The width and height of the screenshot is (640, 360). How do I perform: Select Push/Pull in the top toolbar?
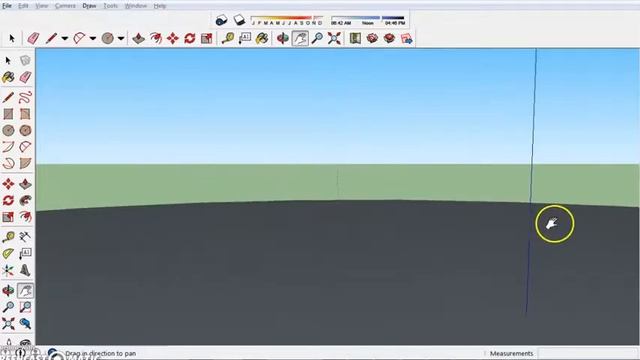click(x=139, y=38)
